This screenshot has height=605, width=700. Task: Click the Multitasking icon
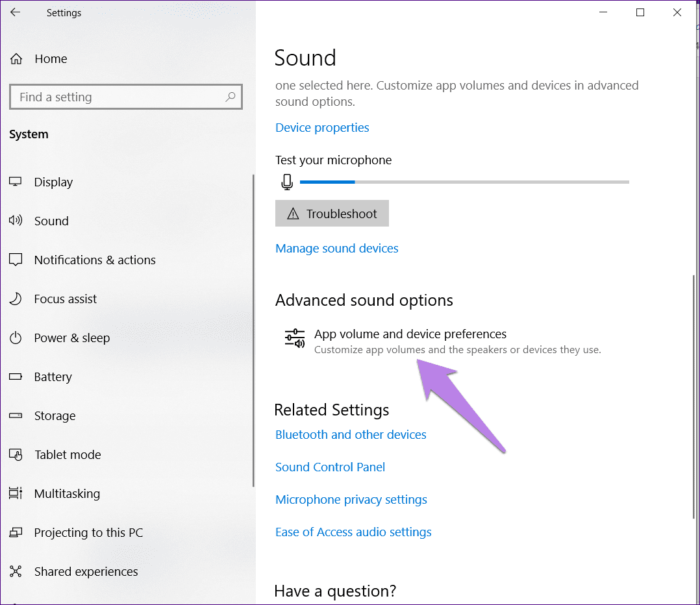(x=16, y=493)
